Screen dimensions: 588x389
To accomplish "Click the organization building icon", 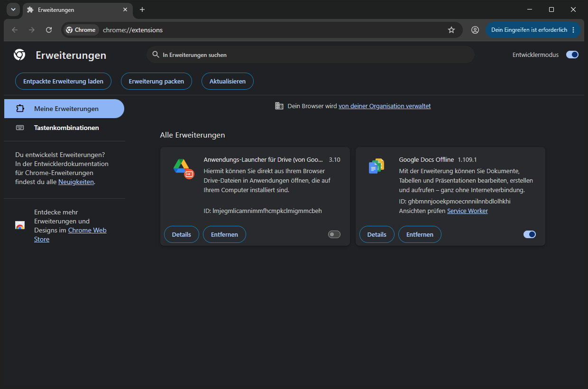I will click(279, 106).
